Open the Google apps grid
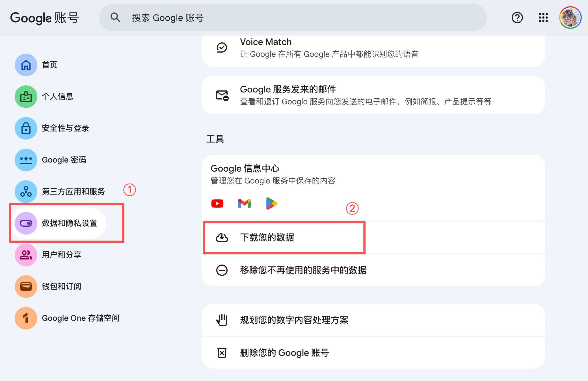The width and height of the screenshot is (588, 381). point(543,18)
